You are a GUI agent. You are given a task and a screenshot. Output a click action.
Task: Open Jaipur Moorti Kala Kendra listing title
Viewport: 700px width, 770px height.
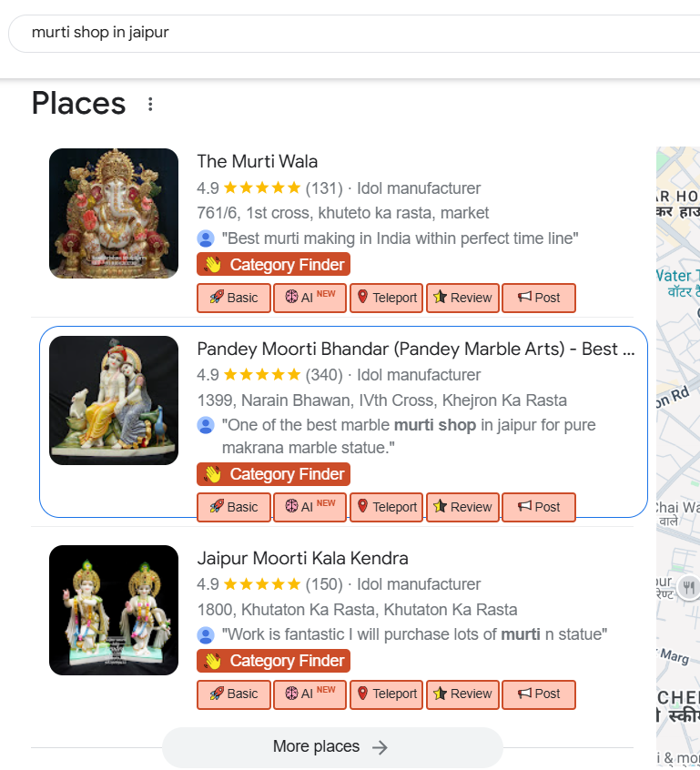[x=302, y=558]
